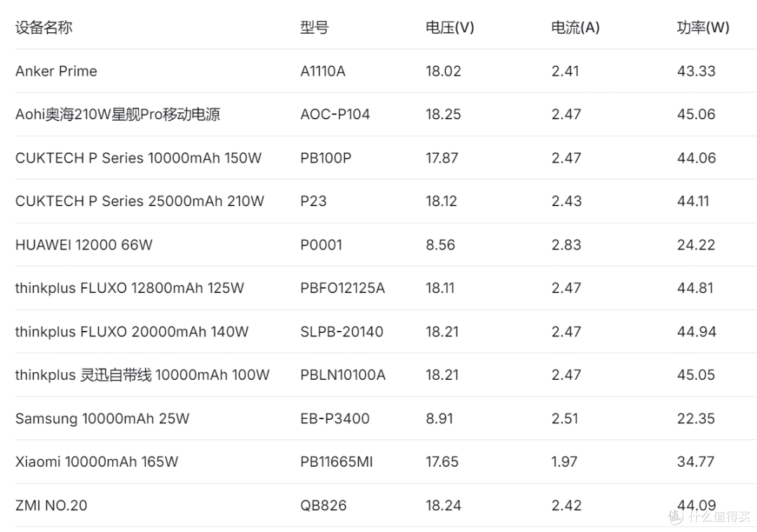The width and height of the screenshot is (757, 532).
Task: Click voltage value 18.25
Action: click(443, 114)
